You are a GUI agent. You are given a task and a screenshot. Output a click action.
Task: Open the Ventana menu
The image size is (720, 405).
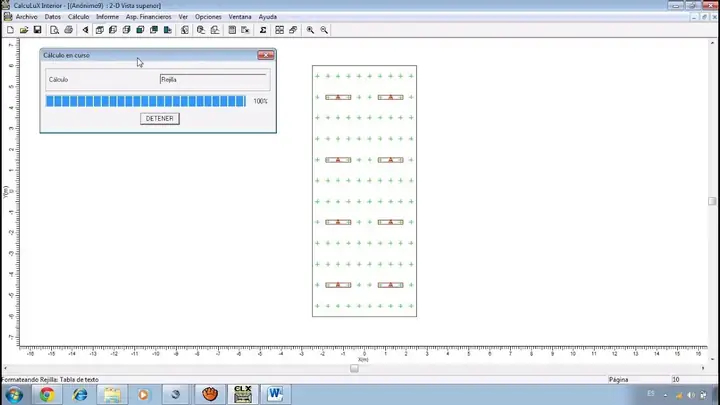tap(240, 17)
